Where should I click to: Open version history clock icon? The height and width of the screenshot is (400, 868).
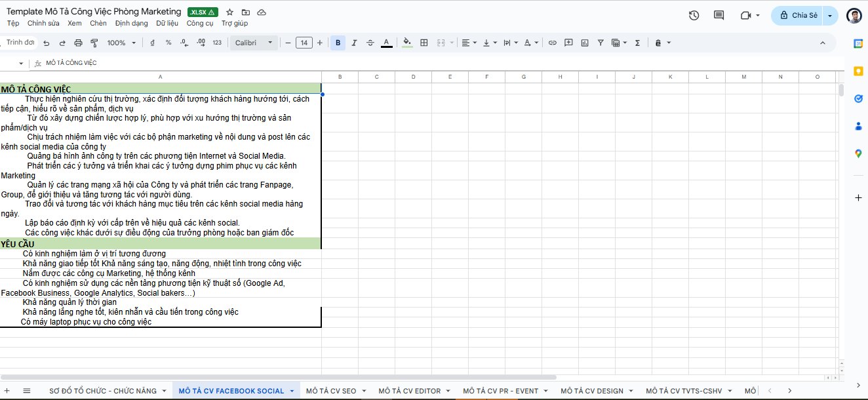(x=694, y=15)
